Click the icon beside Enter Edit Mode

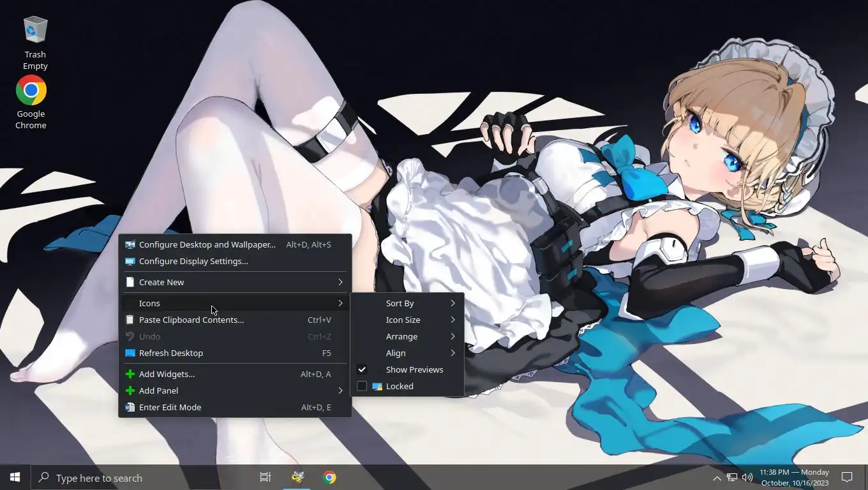[130, 407]
